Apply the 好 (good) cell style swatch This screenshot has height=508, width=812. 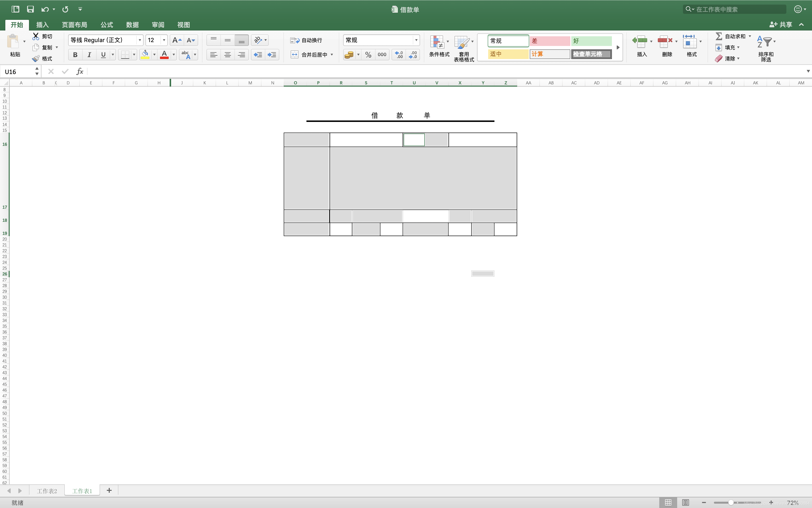(x=591, y=41)
